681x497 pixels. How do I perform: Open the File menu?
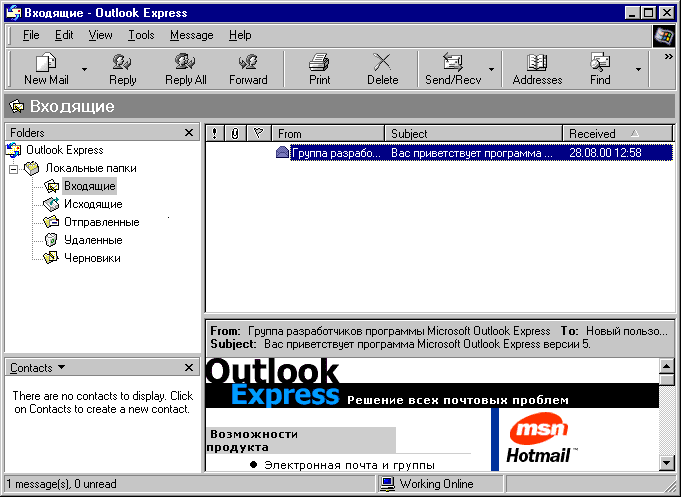pyautogui.click(x=31, y=35)
